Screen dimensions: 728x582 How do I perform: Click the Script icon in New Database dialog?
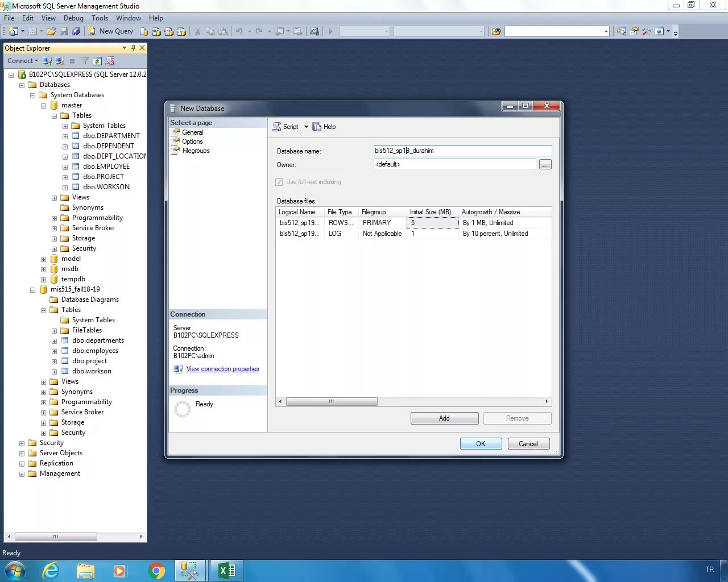pos(286,127)
